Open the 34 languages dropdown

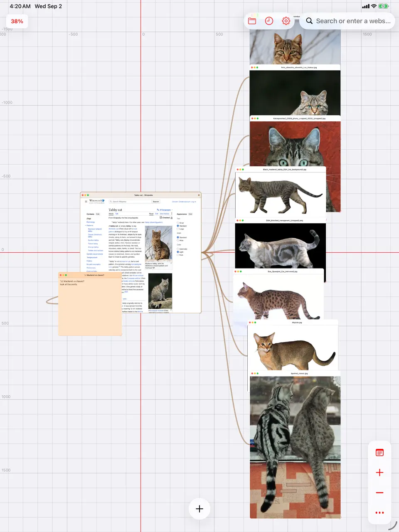tap(165, 210)
